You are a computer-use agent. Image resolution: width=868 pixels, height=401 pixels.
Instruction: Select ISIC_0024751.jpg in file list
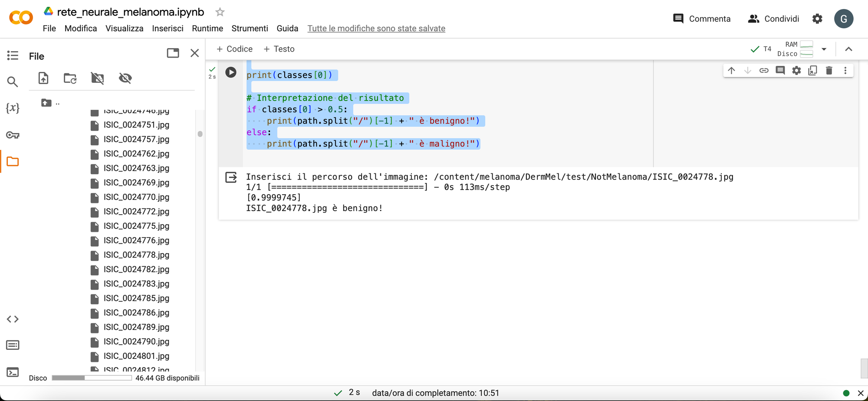pyautogui.click(x=136, y=125)
